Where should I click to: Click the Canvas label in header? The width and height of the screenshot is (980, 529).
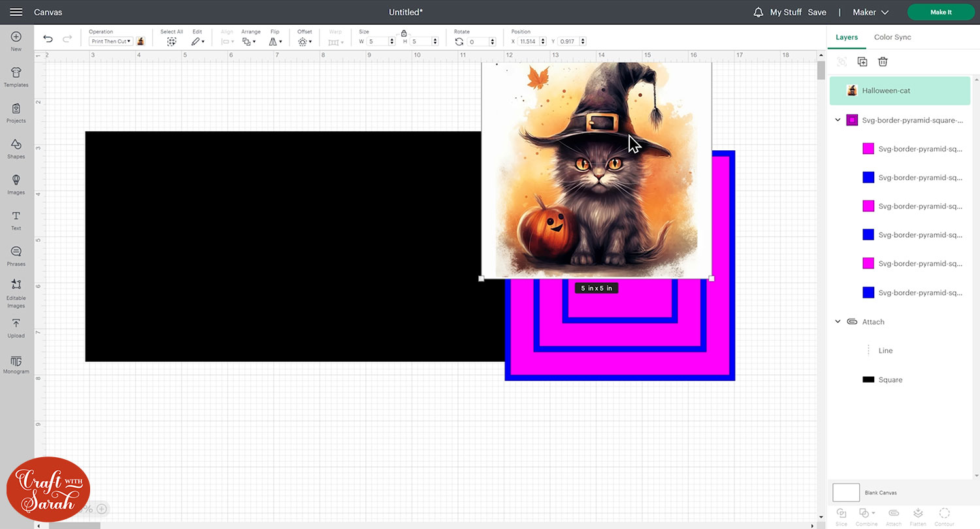(48, 12)
